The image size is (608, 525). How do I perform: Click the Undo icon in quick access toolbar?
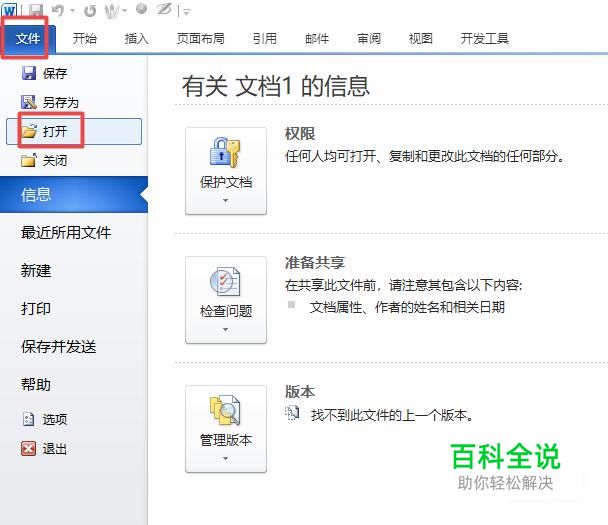coord(57,10)
